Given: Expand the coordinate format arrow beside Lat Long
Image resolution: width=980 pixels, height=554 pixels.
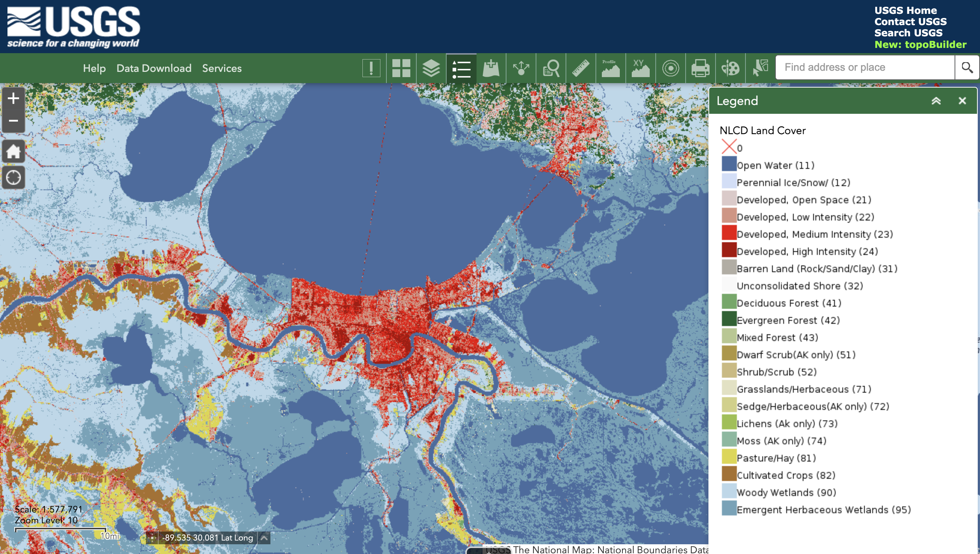Looking at the screenshot, I should click(264, 538).
